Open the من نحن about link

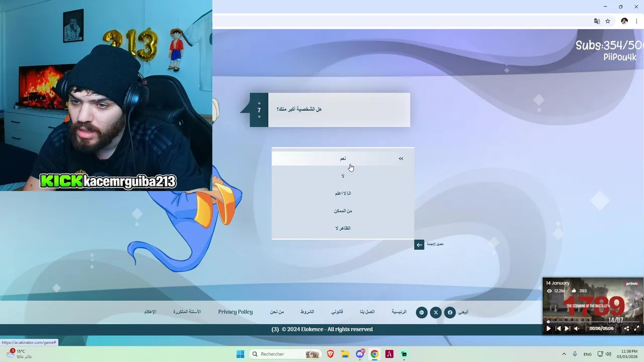(277, 312)
